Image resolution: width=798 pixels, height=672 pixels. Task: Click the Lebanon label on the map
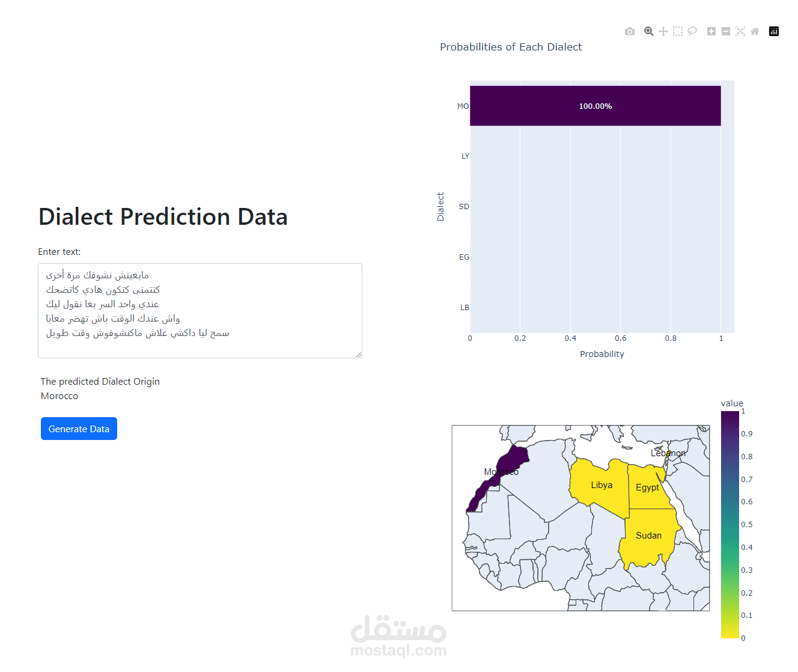(x=668, y=453)
